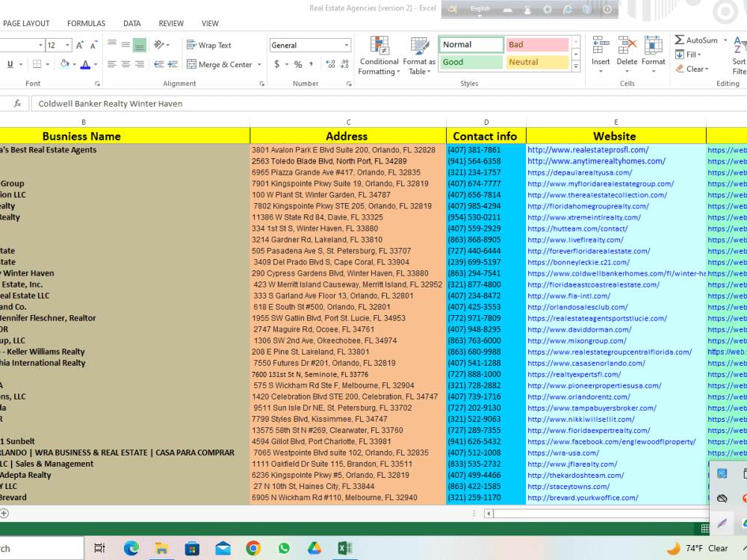Select the Bad cell style

(x=537, y=45)
